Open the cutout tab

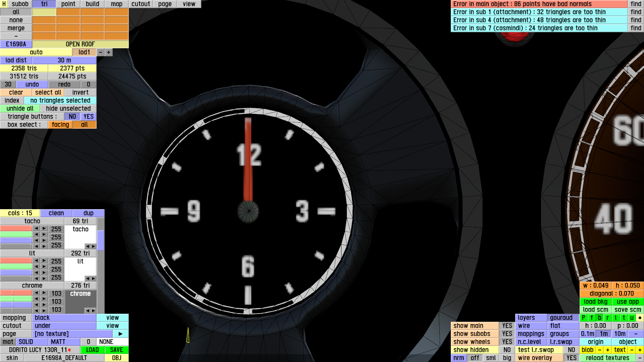(x=141, y=4)
